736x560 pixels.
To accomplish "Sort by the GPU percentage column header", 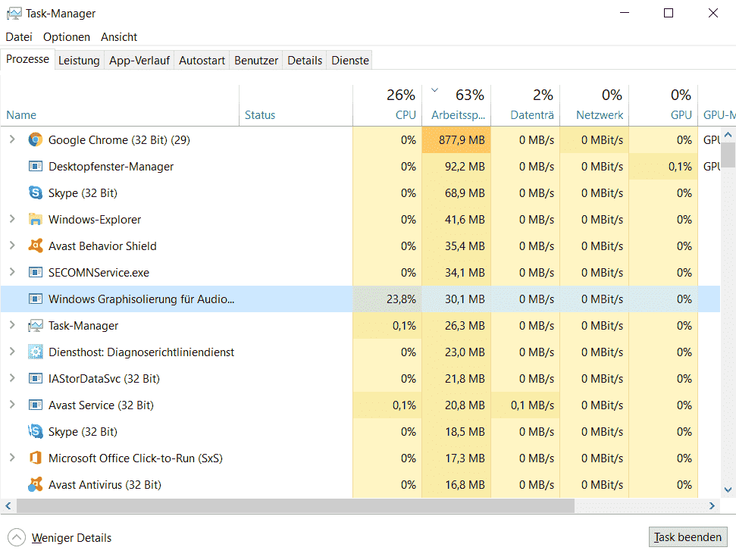I will (x=663, y=105).
